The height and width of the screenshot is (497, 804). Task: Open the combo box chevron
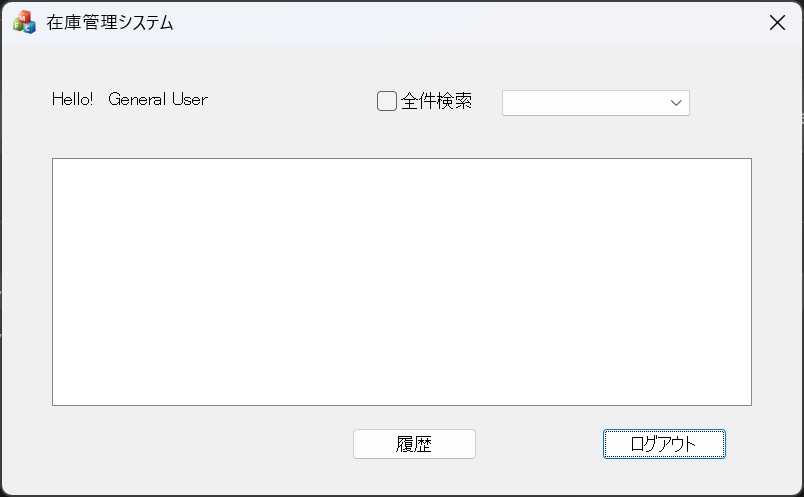(x=676, y=103)
